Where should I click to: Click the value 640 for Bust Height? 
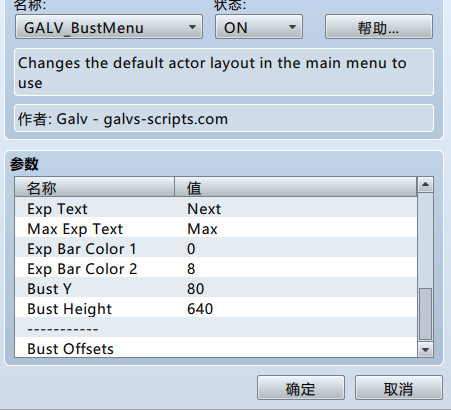pyautogui.click(x=200, y=309)
